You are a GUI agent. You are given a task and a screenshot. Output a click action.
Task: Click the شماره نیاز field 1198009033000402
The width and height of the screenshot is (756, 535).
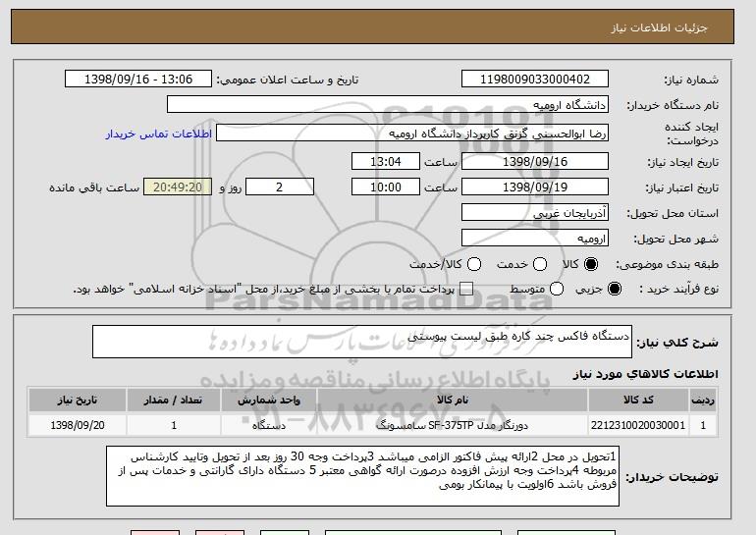535,80
